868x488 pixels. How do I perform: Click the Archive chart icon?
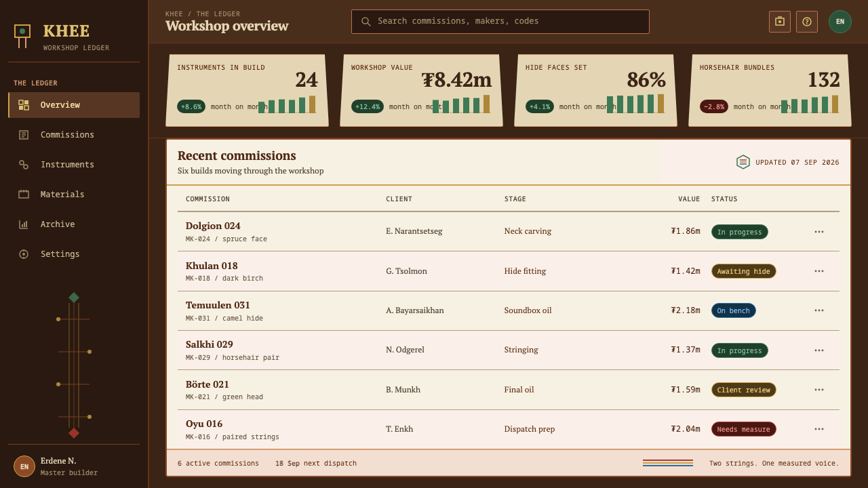coord(24,224)
